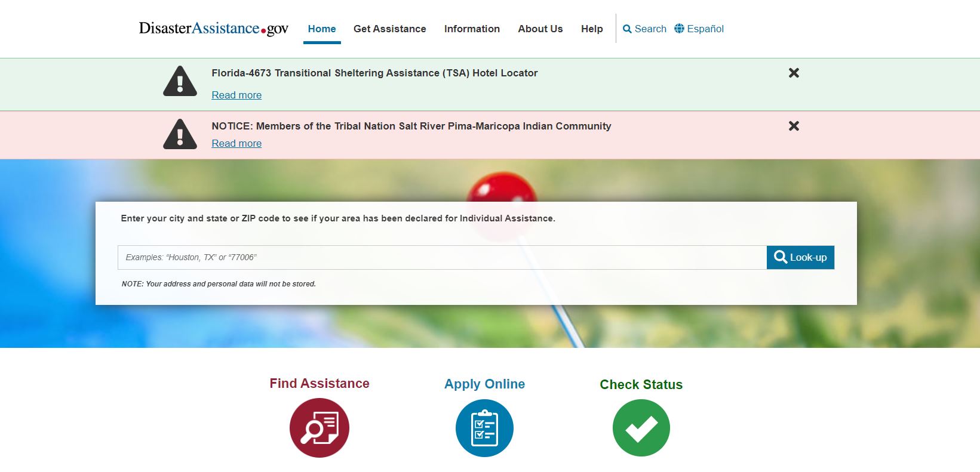The image size is (980, 472).
Task: Click the Find Assistance heading
Action: click(320, 384)
